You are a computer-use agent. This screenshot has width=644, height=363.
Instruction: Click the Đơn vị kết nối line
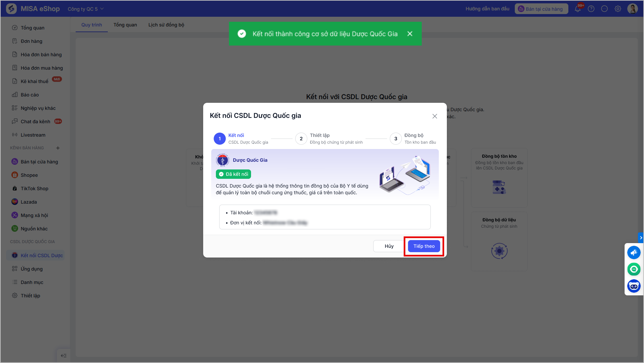click(267, 223)
